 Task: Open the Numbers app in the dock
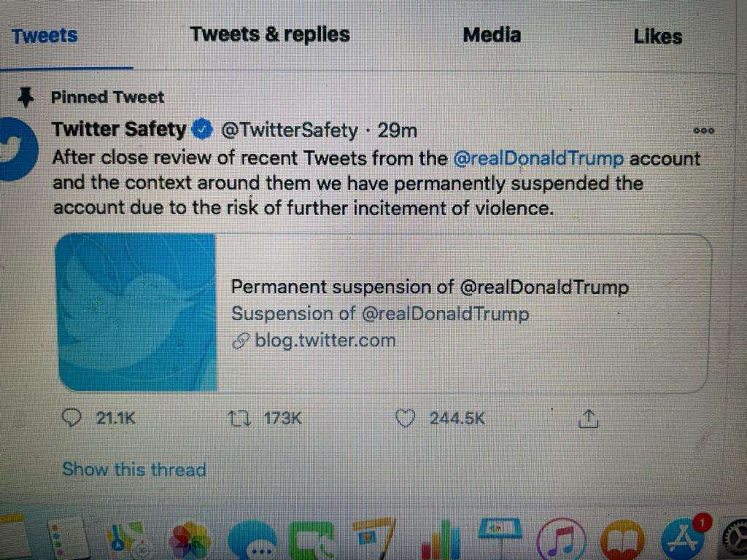pos(440,542)
